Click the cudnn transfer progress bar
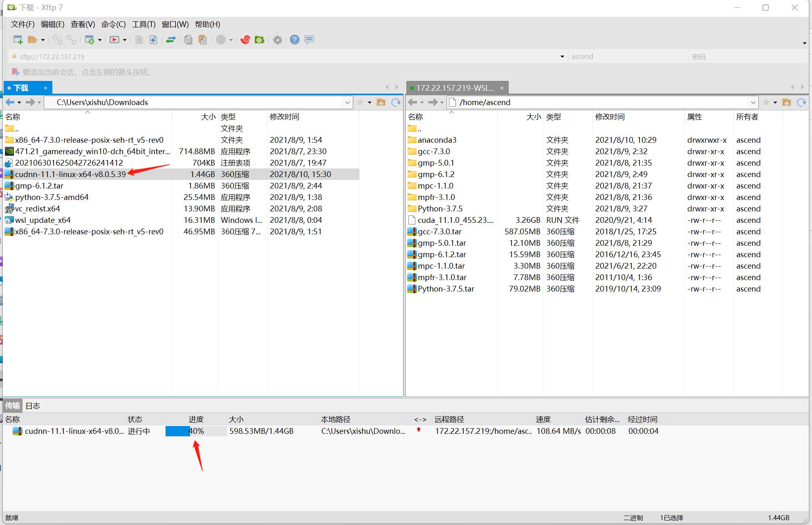This screenshot has height=525, width=812. (196, 431)
